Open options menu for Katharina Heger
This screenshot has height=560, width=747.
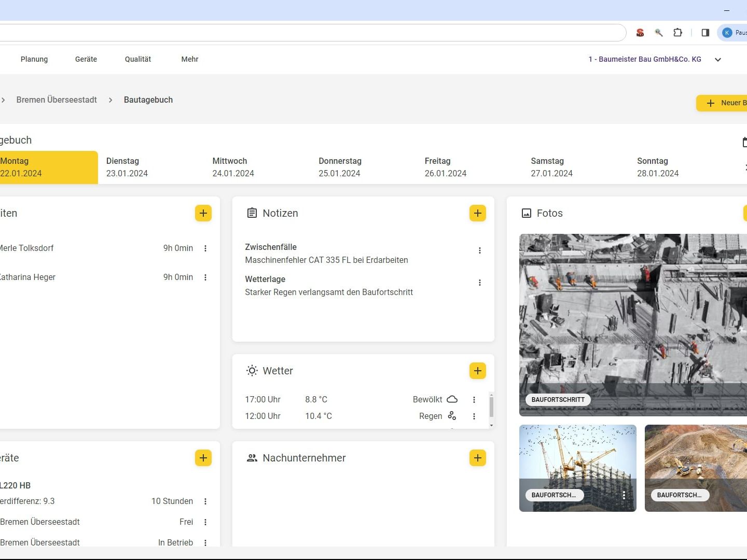[x=205, y=277]
